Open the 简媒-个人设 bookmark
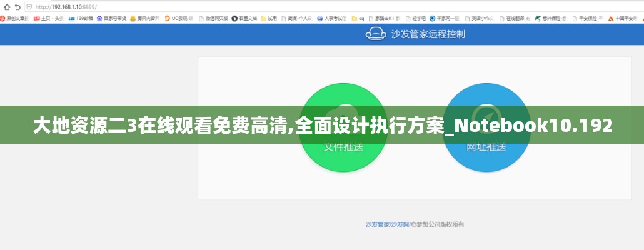The image size is (644, 250). point(297,19)
